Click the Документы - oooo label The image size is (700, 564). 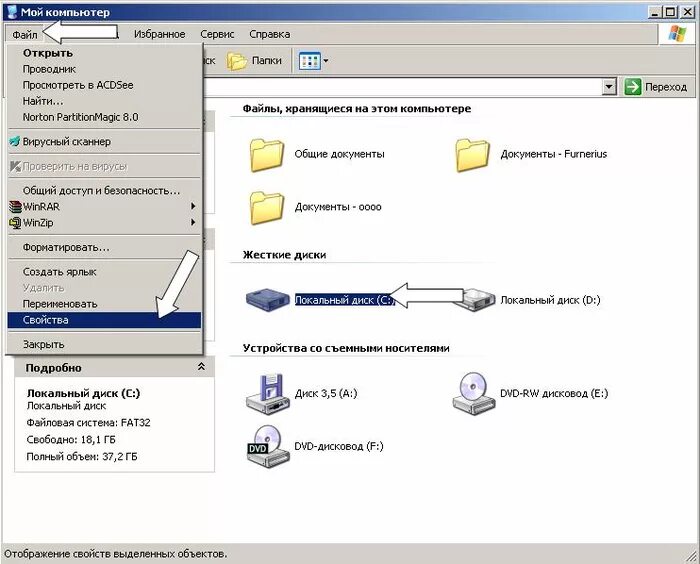click(x=338, y=207)
